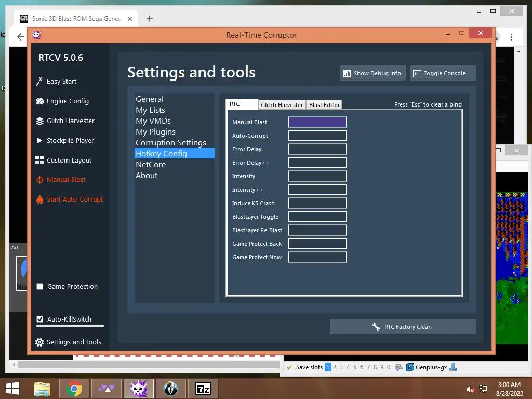
Task: Click the Error Delay-- hotkey field
Action: 317,149
